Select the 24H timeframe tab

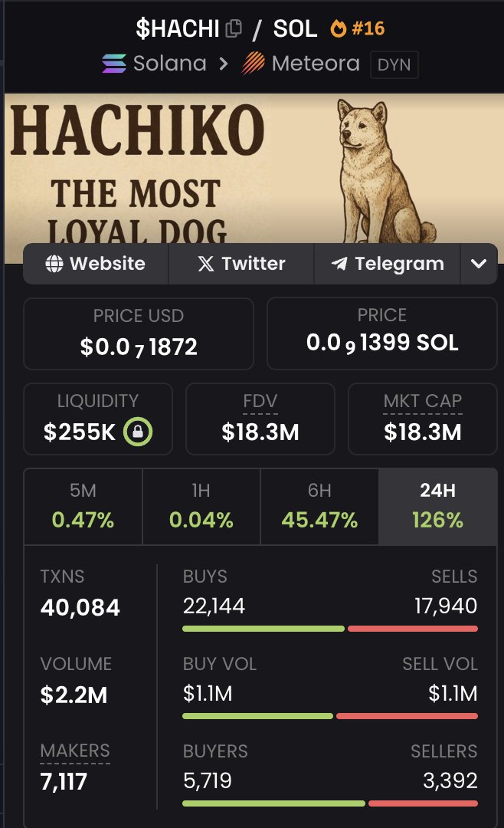coord(438,506)
